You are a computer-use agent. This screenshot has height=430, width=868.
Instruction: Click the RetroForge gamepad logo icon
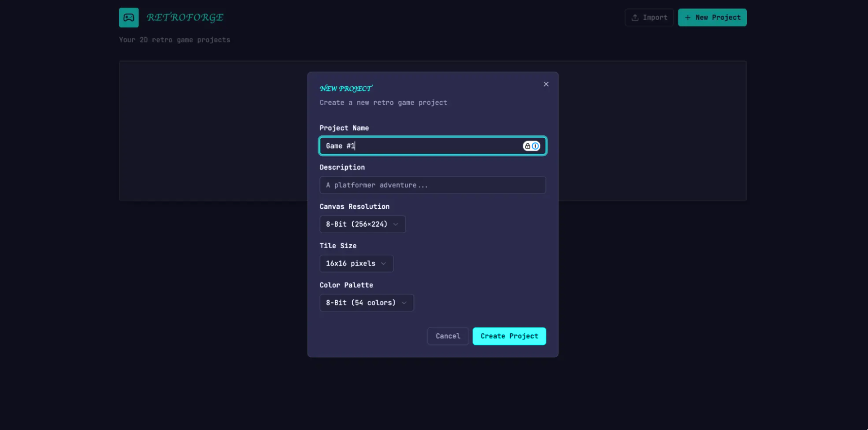coord(129,18)
